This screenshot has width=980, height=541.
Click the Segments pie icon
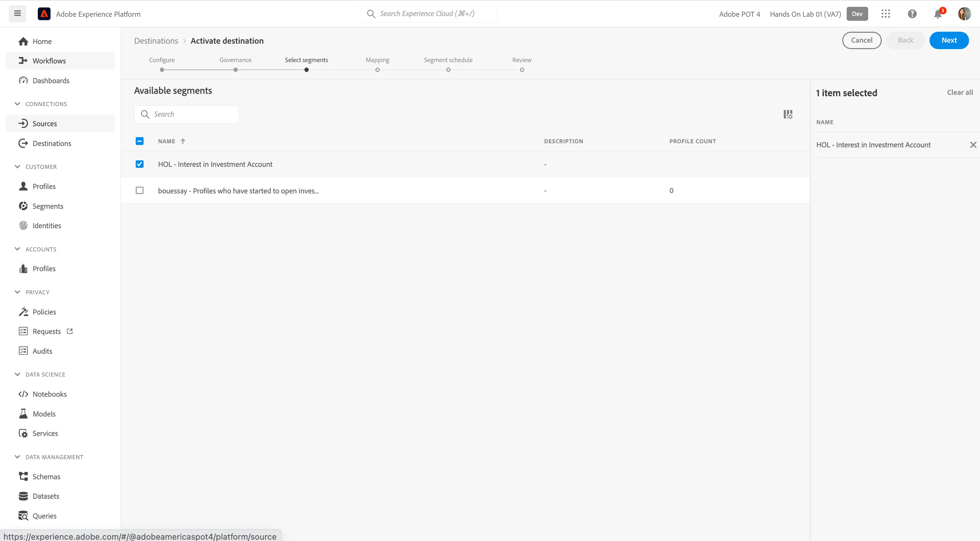[x=23, y=206]
